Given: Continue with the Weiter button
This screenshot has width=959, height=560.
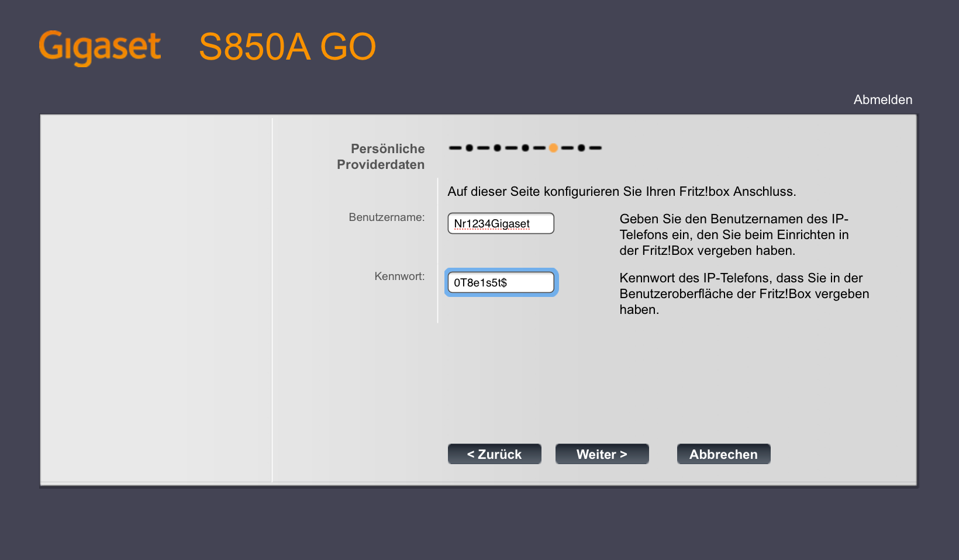Looking at the screenshot, I should coord(602,454).
